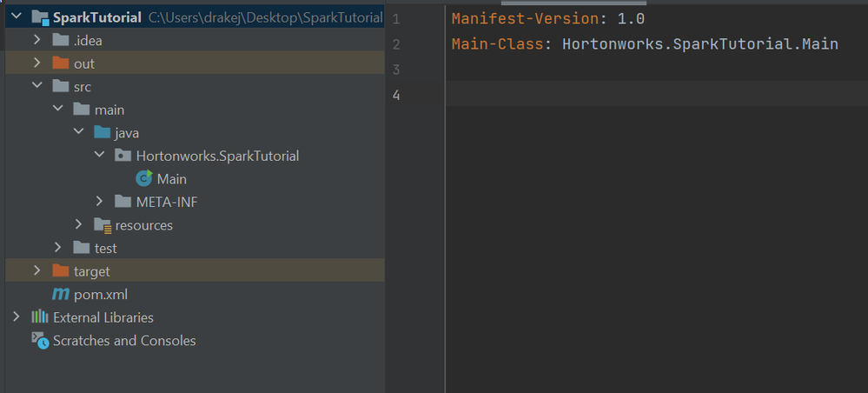Click the SparkTutorial project module icon
This screenshot has height=393, width=868.
click(x=41, y=17)
